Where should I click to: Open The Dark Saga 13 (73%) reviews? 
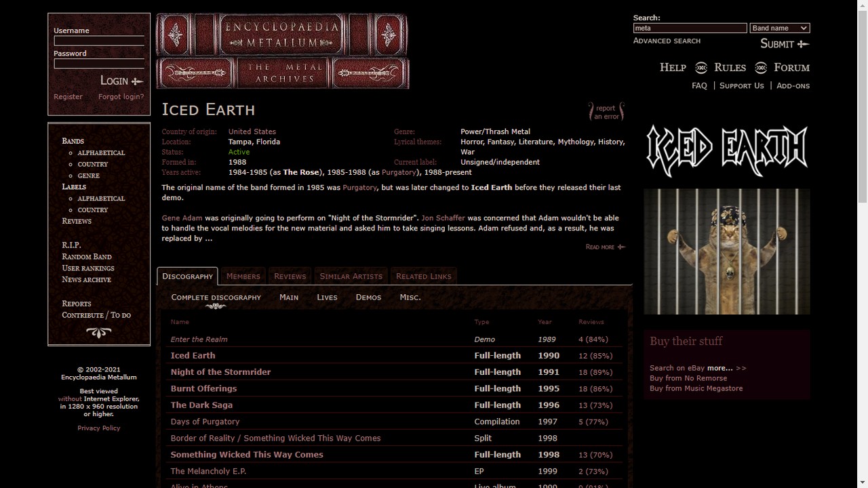(x=595, y=405)
